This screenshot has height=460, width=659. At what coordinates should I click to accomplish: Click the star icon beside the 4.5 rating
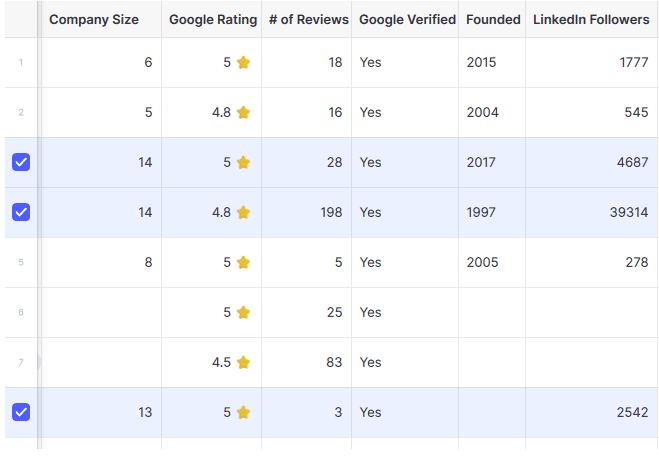point(243,362)
